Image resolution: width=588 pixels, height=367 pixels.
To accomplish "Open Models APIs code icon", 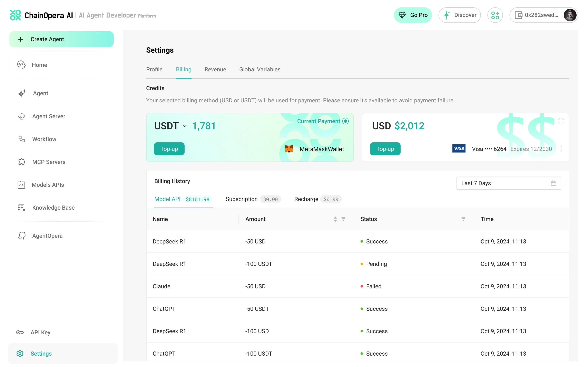I will 21,185.
